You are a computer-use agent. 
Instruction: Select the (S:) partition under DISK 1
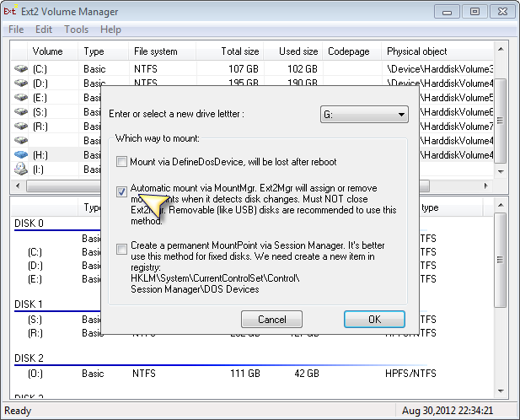tap(35, 320)
